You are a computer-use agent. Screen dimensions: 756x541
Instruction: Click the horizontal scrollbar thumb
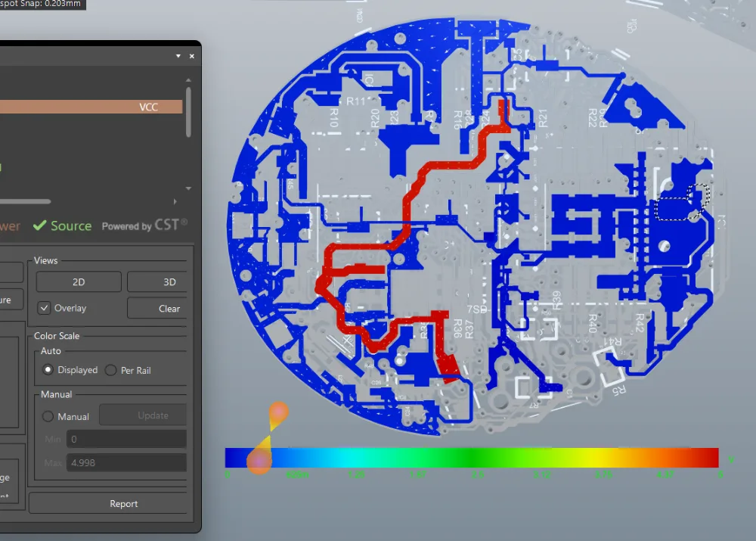click(x=25, y=201)
